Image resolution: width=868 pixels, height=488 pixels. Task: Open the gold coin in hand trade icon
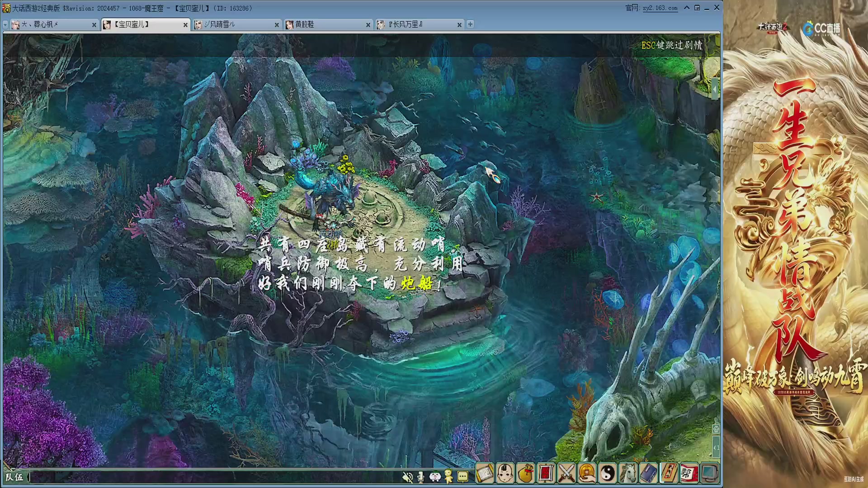pos(587,474)
